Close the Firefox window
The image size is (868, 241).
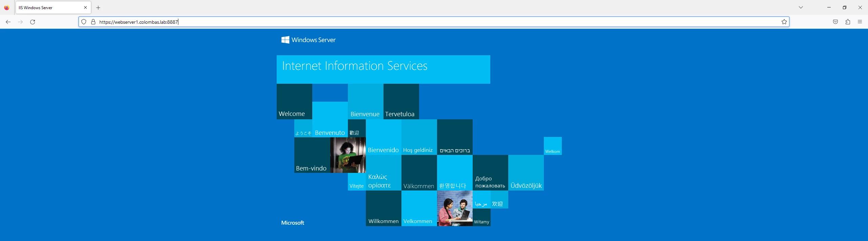tap(860, 7)
